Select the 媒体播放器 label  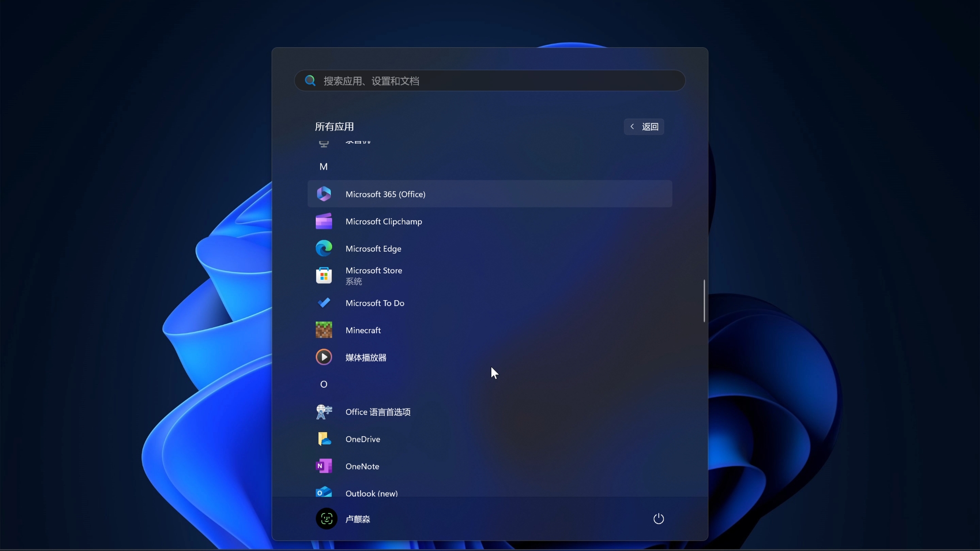point(366,357)
